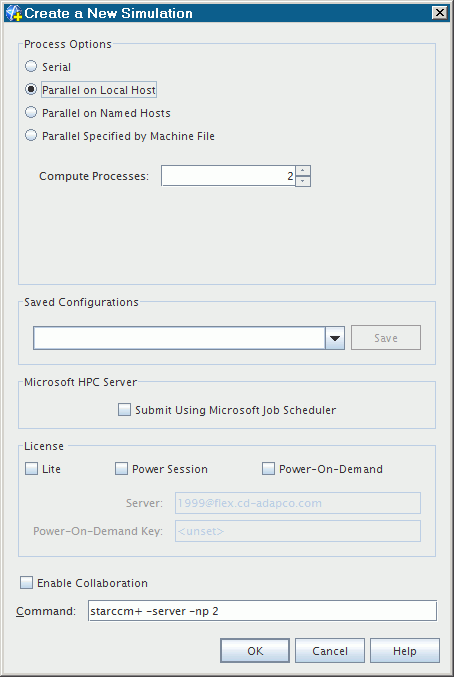The height and width of the screenshot is (677, 454).
Task: Decrease Compute Processes with down arrow
Action: coord(303,181)
